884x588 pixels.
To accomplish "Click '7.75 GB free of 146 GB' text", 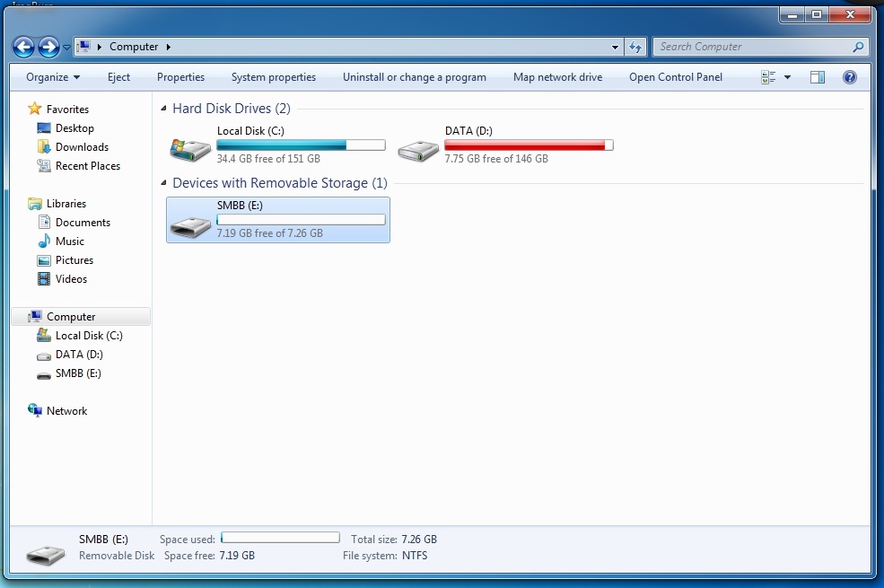I will click(496, 159).
